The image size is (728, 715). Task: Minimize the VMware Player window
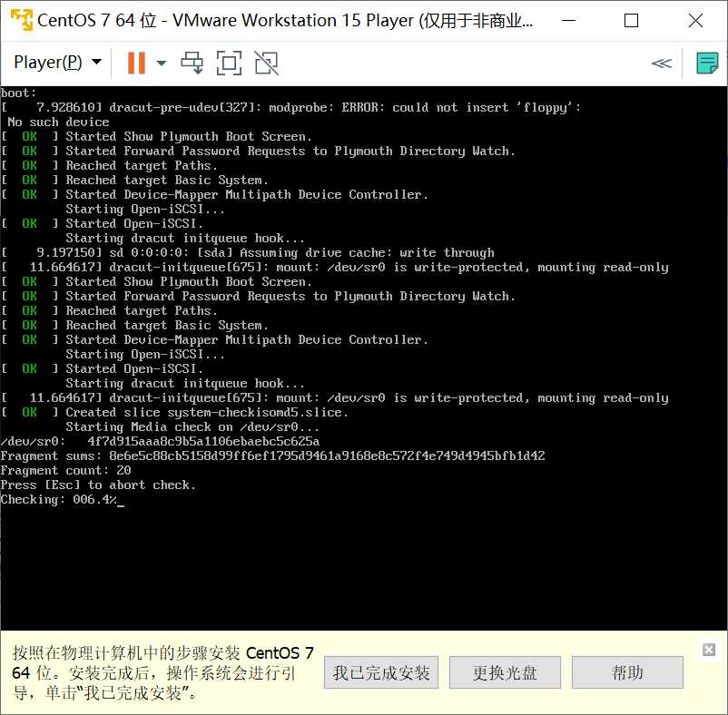point(569,20)
